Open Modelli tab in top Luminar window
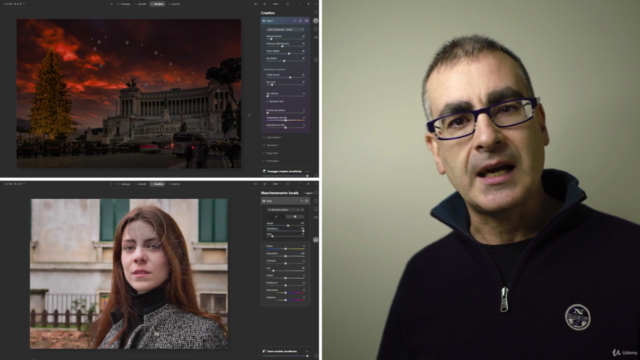The image size is (640, 360). pyautogui.click(x=141, y=4)
